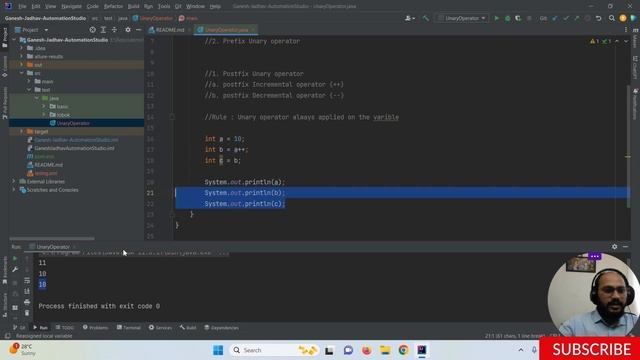
Task: Collapse the Ganesh-Jadhav-AutomationStudio root node
Action: pyautogui.click(x=14, y=40)
